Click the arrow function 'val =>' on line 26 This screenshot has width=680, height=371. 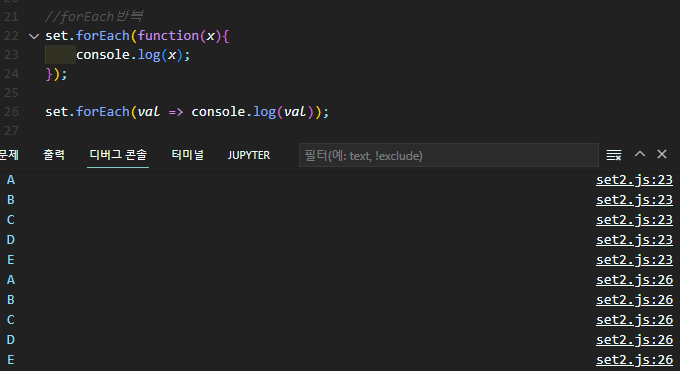160,112
